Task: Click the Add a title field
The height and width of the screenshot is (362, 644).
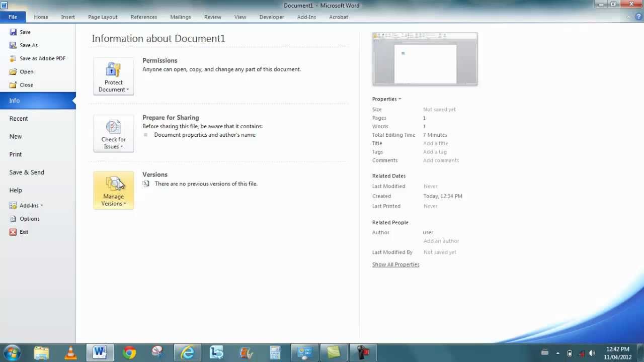Action: [x=435, y=143]
